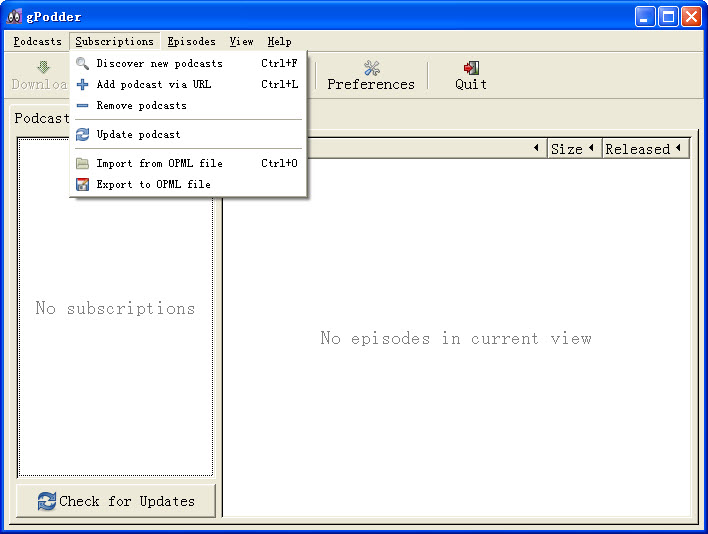Expand the View menu
This screenshot has width=708, height=534.
tap(241, 42)
